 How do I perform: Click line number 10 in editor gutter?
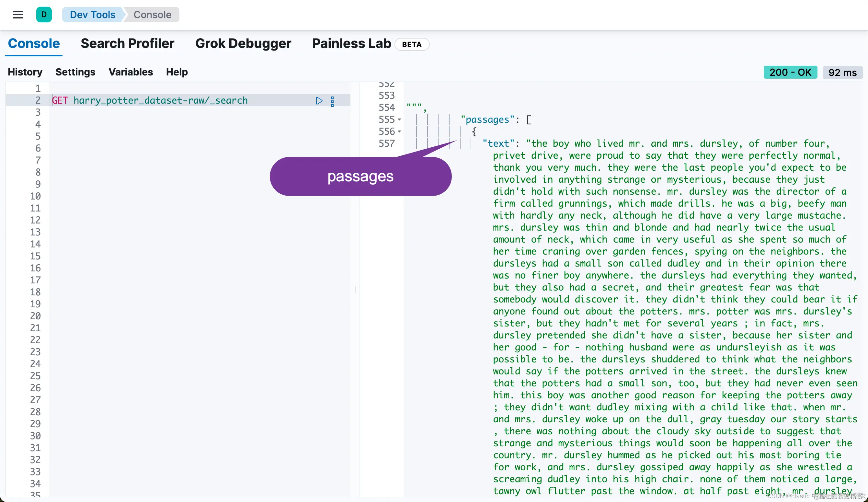[x=35, y=196]
